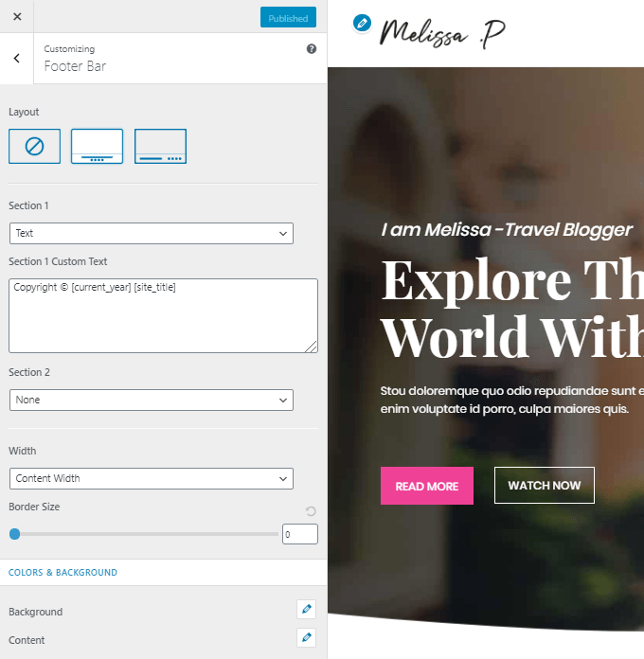Choose the centered single-column footer layout
Screen dimensions: 644x659
98,146
